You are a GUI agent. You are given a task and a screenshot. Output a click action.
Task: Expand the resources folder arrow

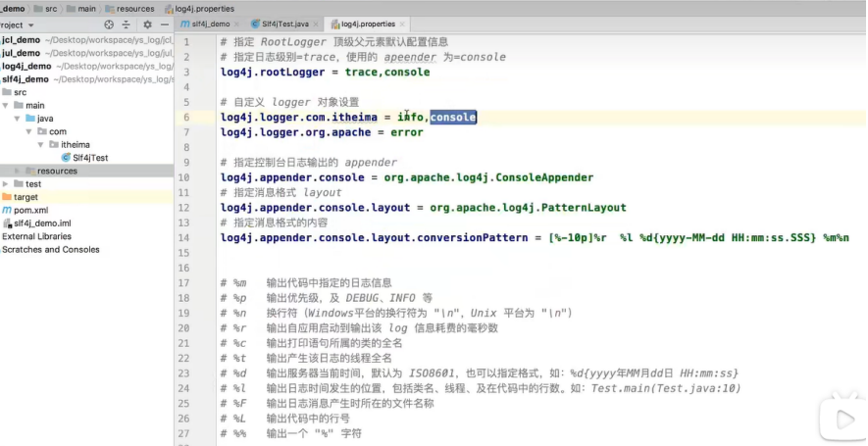[x=17, y=171]
